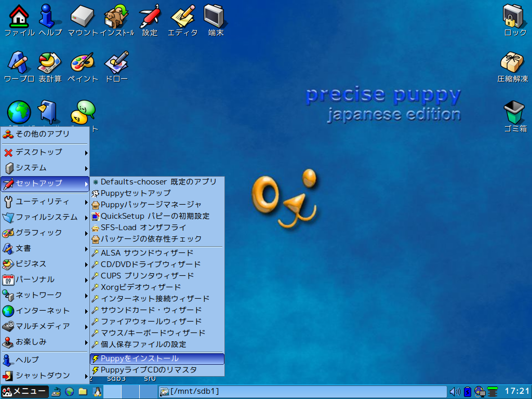532x399 pixels.
Task: Open インターネット接続ウィザード
Action: [157, 299]
